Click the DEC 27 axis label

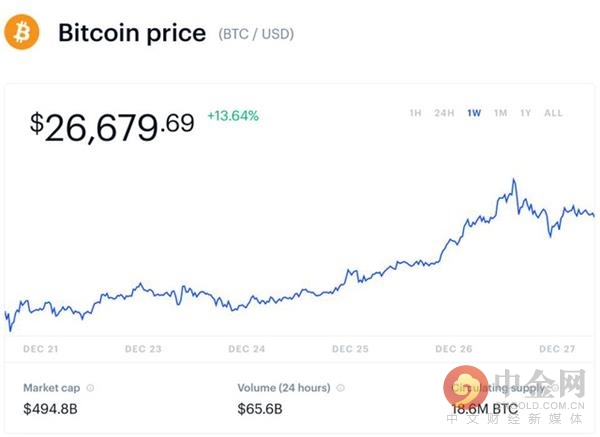[557, 349]
